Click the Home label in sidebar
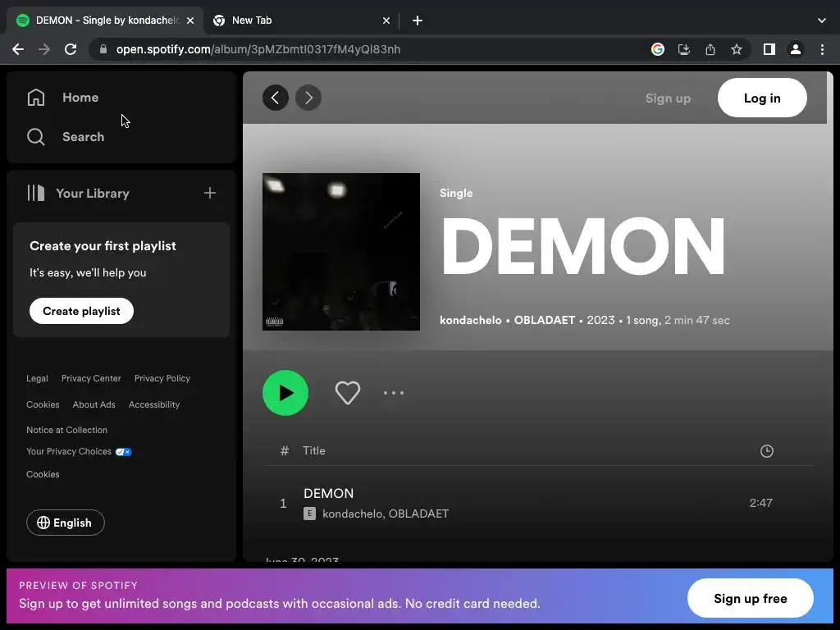Image resolution: width=840 pixels, height=630 pixels. tap(80, 98)
